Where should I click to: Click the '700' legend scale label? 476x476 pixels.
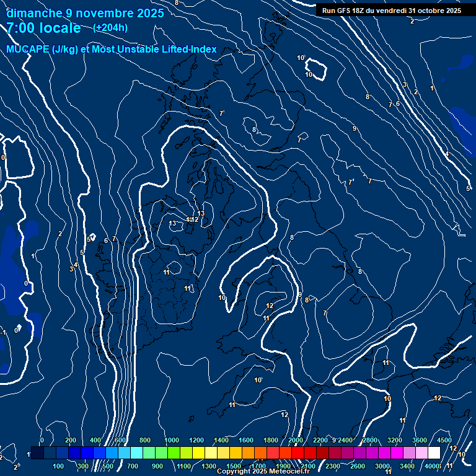point(133,466)
